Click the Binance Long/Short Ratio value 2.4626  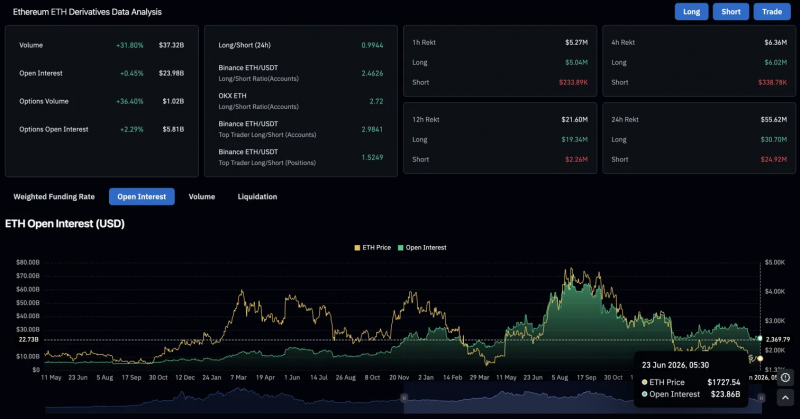click(x=372, y=73)
